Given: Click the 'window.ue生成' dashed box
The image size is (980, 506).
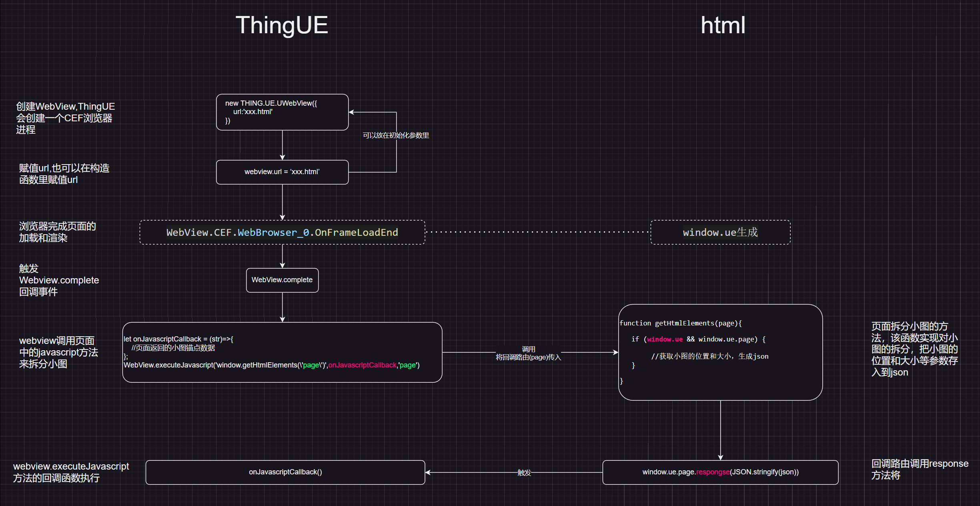Looking at the screenshot, I should (720, 232).
